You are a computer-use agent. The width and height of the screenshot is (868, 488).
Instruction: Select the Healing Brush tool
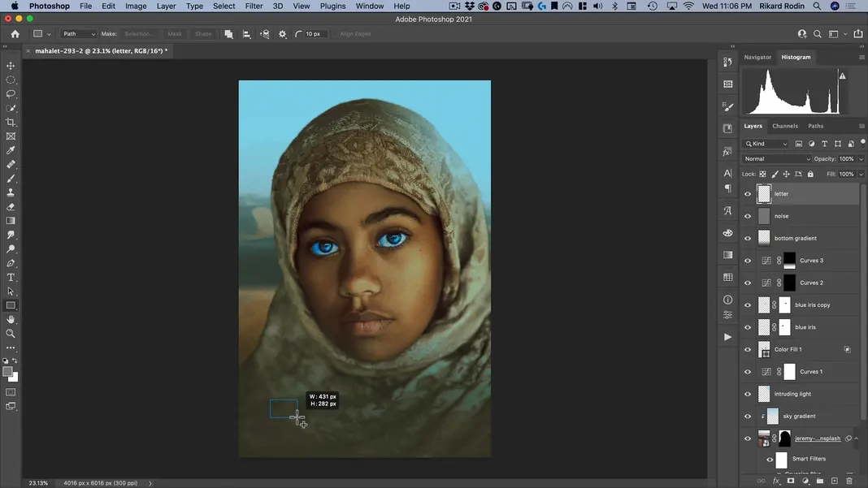click(x=11, y=164)
